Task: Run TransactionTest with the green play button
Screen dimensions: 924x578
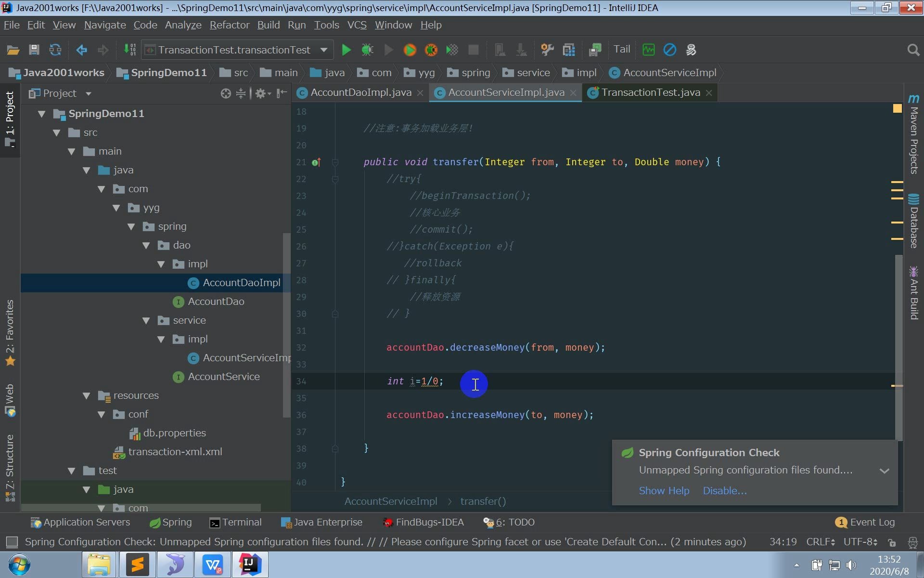Action: 346,50
